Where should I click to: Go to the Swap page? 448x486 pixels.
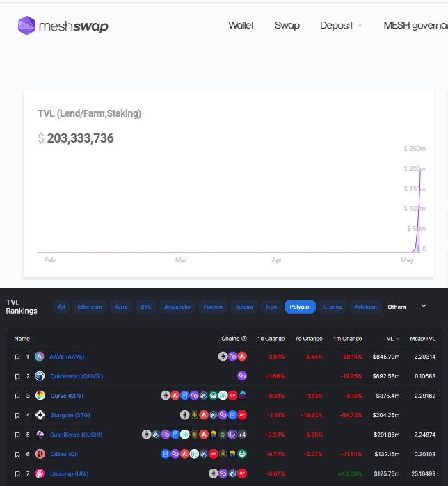pyautogui.click(x=287, y=26)
